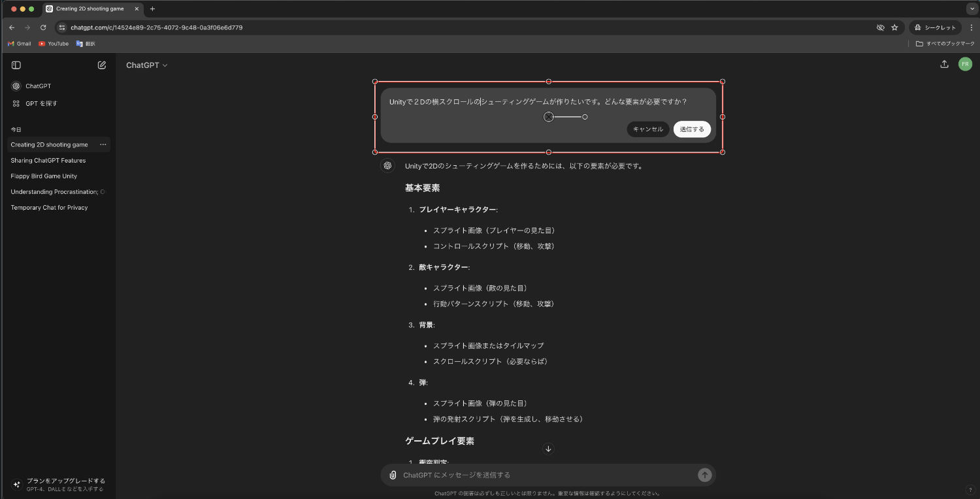Click the ChatGPT assistant avatar beside response

[387, 166]
